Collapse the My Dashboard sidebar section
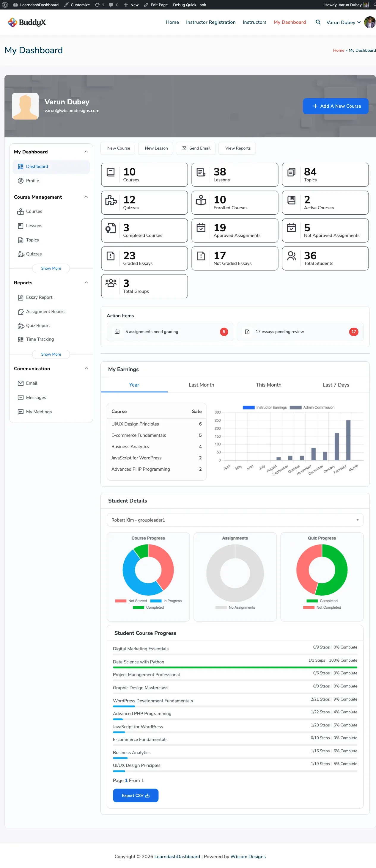 86,152
